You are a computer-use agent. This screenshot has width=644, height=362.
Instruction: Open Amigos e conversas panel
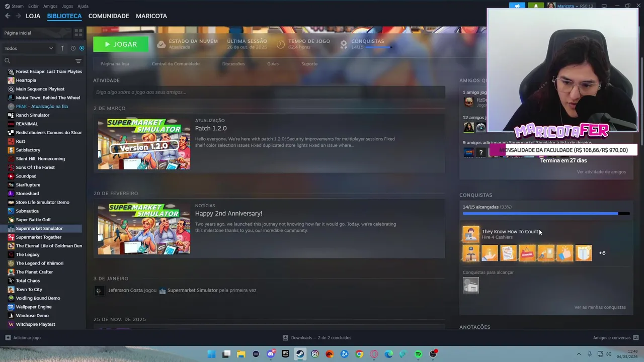tap(616, 338)
